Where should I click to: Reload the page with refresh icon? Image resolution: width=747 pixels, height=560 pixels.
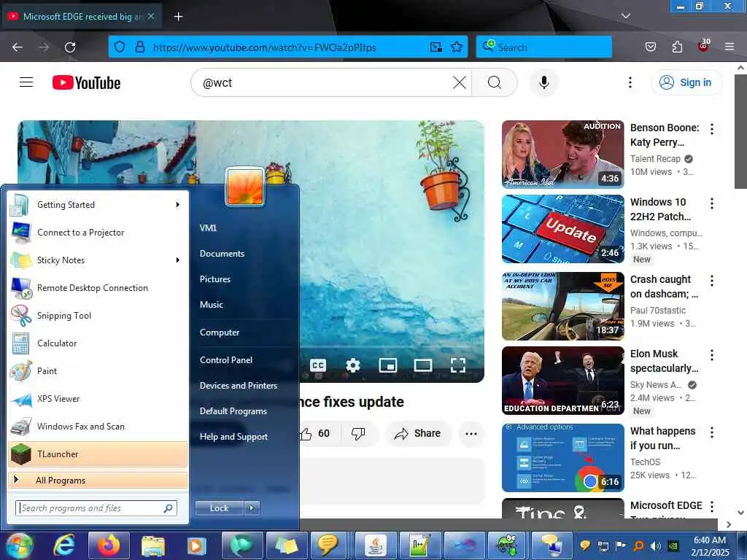tap(70, 47)
